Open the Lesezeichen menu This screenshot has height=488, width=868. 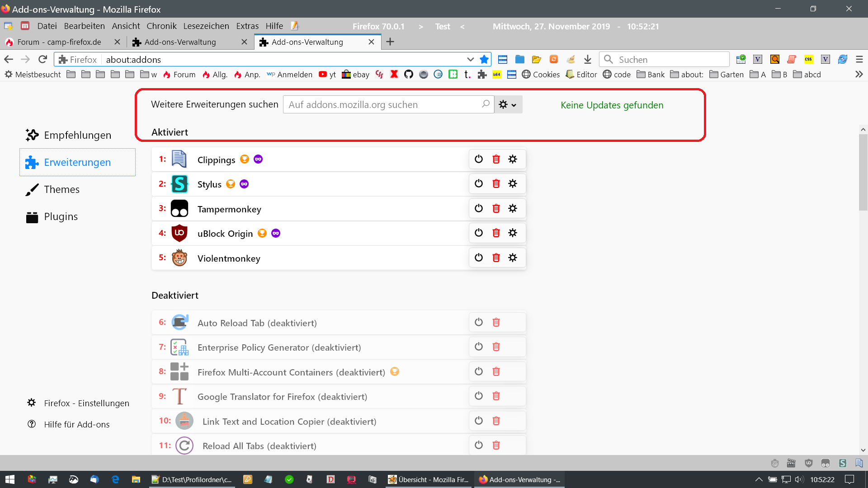point(206,26)
